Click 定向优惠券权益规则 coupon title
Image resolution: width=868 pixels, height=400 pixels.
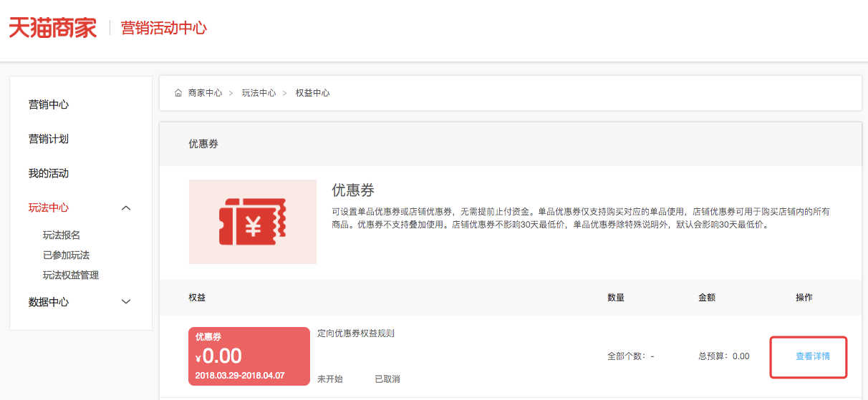pyautogui.click(x=356, y=333)
